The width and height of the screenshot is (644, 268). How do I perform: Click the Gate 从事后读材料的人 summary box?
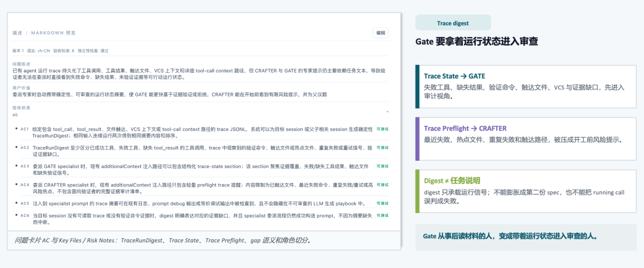526,237
